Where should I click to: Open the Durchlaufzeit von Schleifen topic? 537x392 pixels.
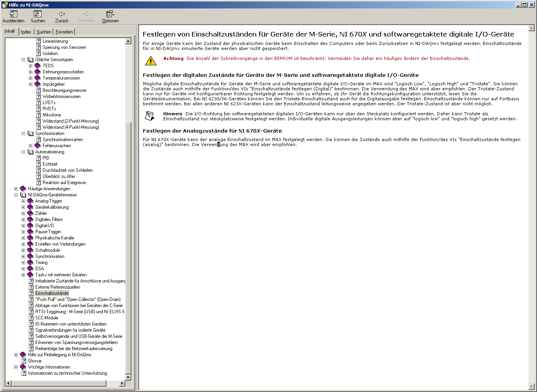tap(68, 170)
